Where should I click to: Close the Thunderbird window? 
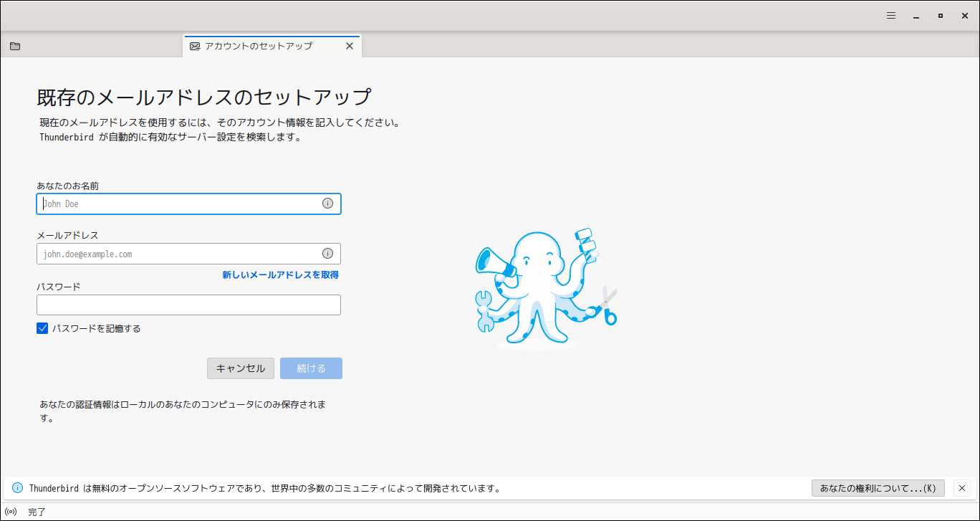coord(965,15)
